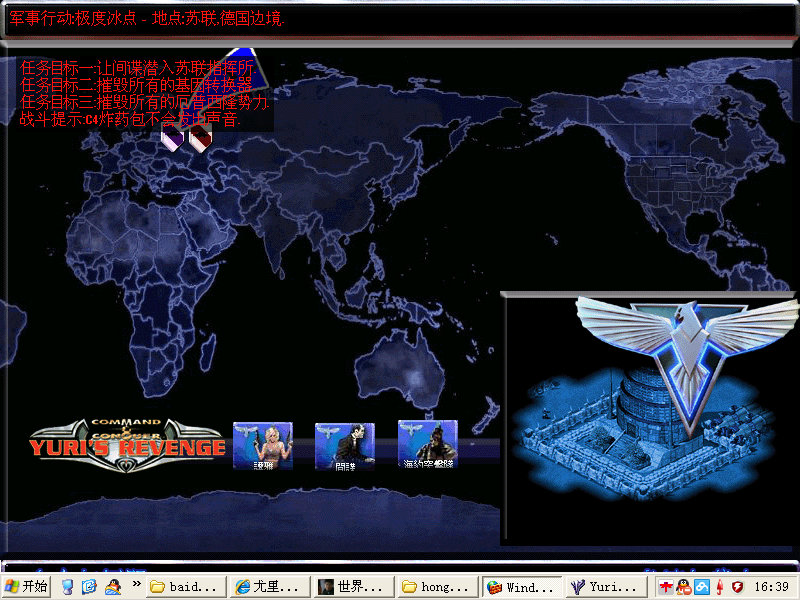
Task: Click the purple shield map marker
Action: tap(172, 138)
